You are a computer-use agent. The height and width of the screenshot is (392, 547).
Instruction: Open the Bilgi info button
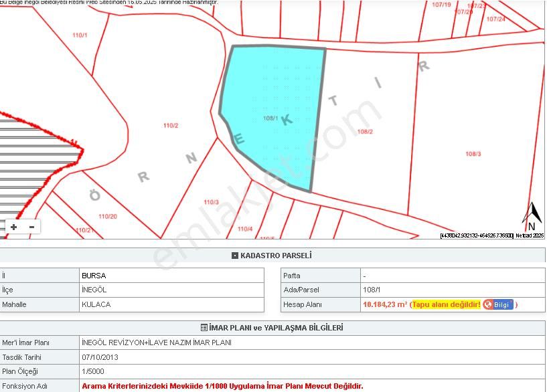(x=498, y=304)
